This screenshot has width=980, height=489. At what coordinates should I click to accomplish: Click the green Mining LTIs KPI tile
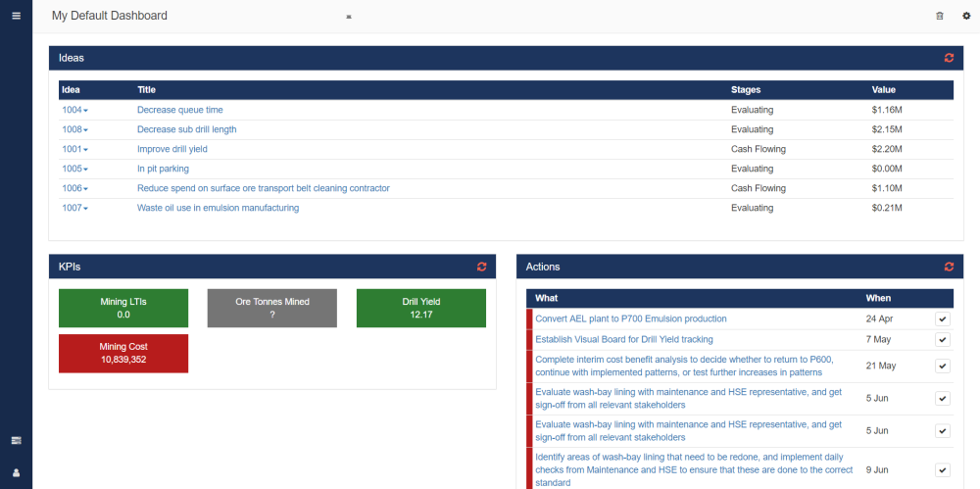click(x=123, y=309)
